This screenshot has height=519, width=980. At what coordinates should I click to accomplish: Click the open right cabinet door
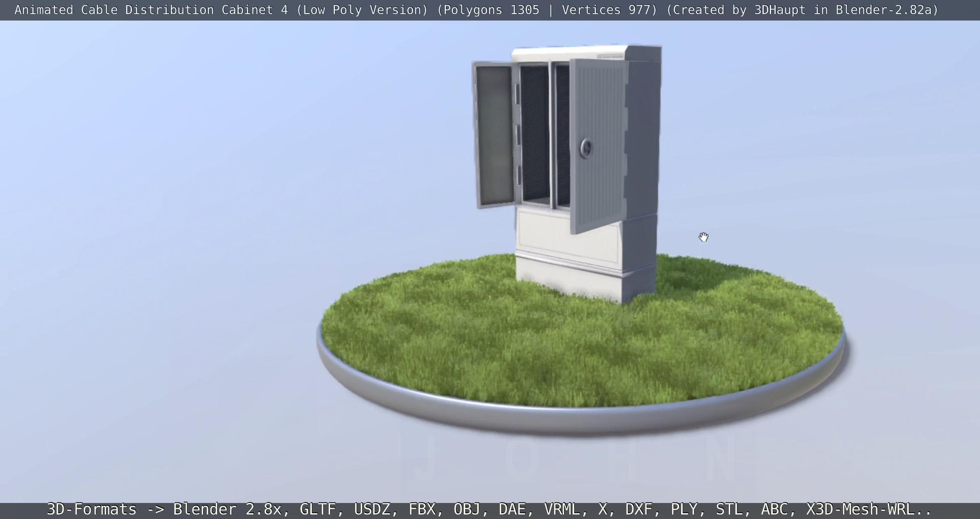(599, 146)
